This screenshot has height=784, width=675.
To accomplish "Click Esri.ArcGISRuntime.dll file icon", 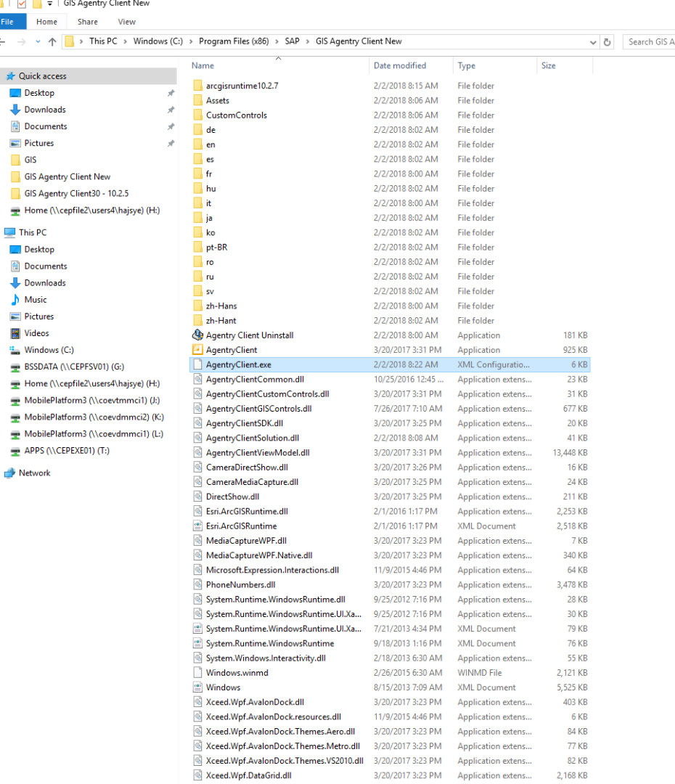I will point(197,512).
